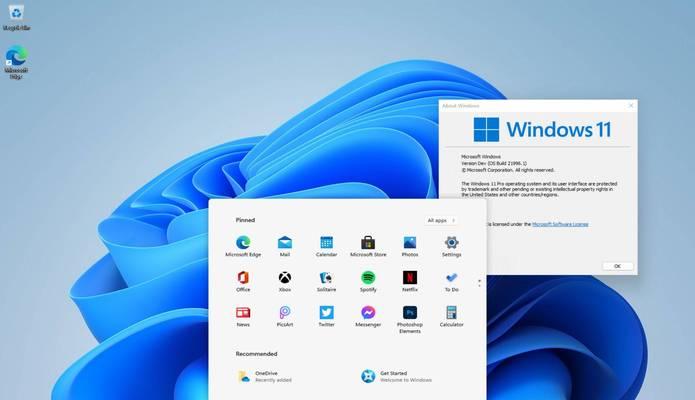Expand the All apps list
695x400 pixels.
point(441,220)
